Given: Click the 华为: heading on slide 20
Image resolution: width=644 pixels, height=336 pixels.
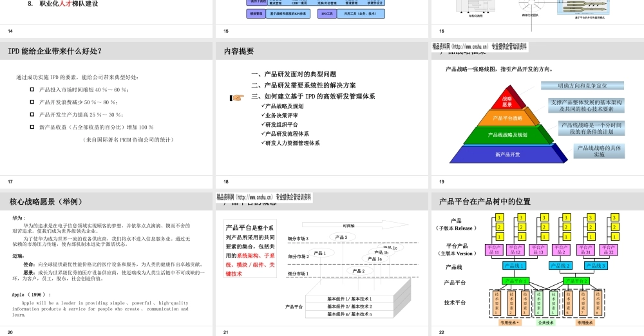Looking at the screenshot, I should point(19,218).
